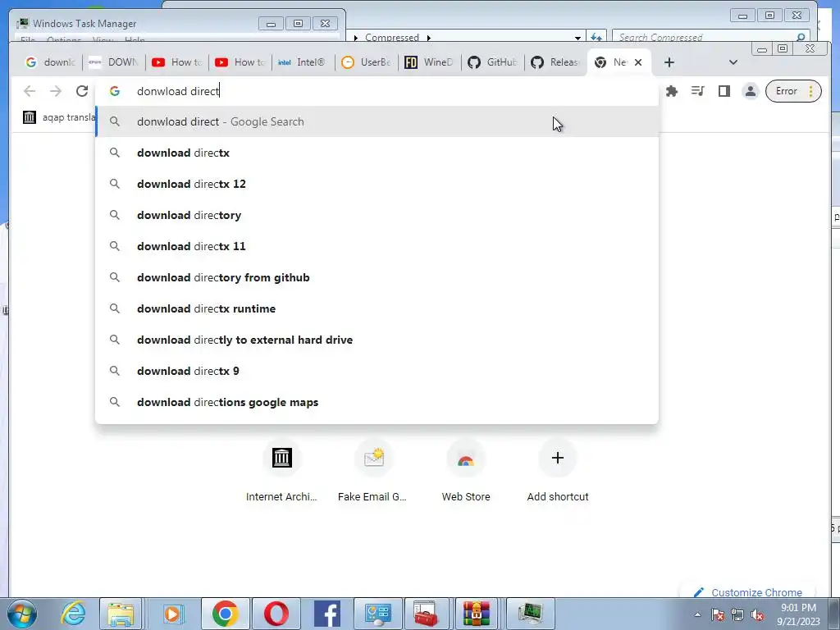This screenshot has height=630, width=840.
Task: Switch to the Intel tab
Action: point(303,62)
